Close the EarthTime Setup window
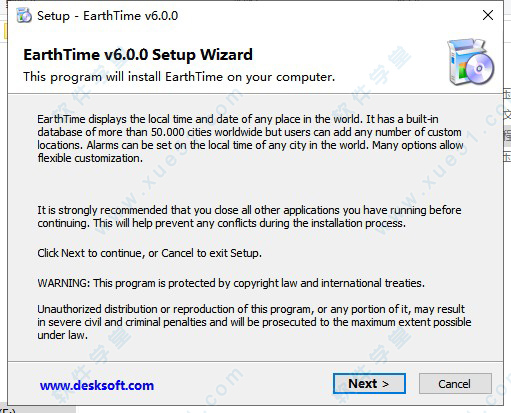511x413 pixels. click(488, 15)
